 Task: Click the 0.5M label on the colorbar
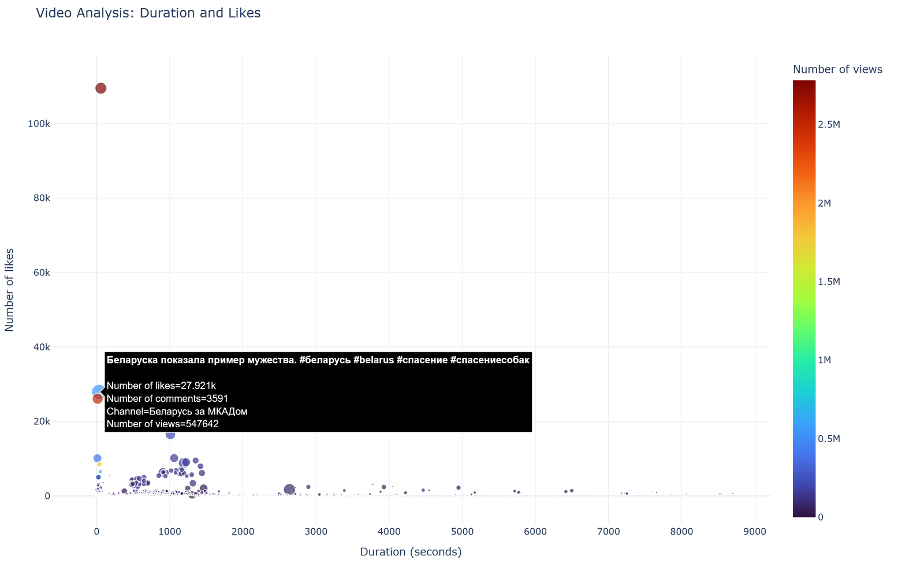coord(829,439)
